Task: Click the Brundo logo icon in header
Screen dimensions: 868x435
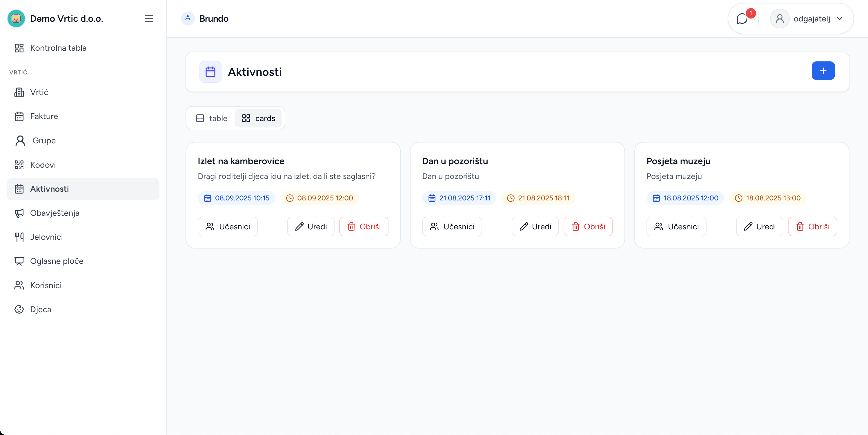Action: click(x=188, y=19)
